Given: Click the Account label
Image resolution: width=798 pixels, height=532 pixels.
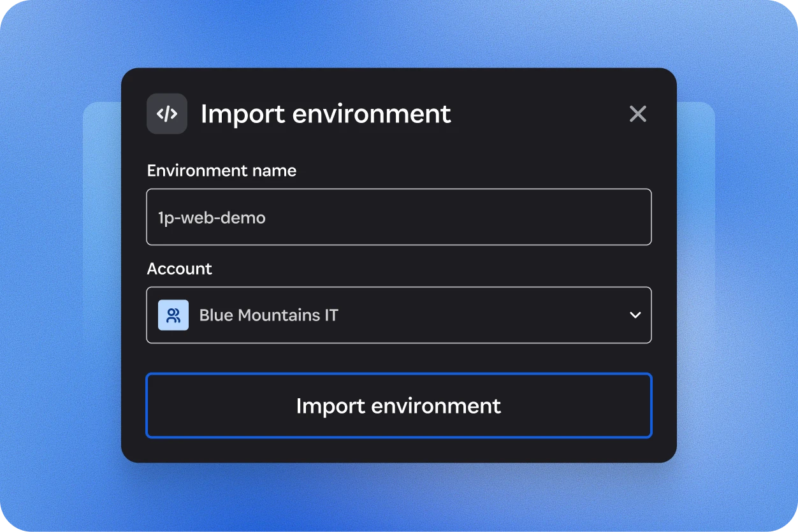Looking at the screenshot, I should (x=180, y=269).
